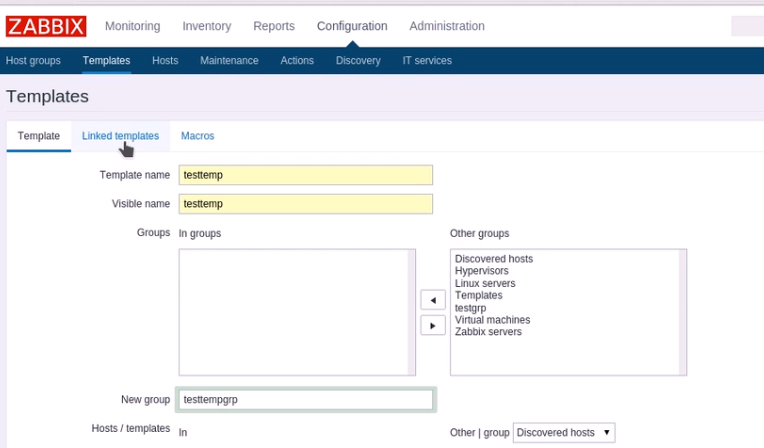Select Templates in Other groups list
This screenshot has height=448, width=764.
[x=478, y=295]
